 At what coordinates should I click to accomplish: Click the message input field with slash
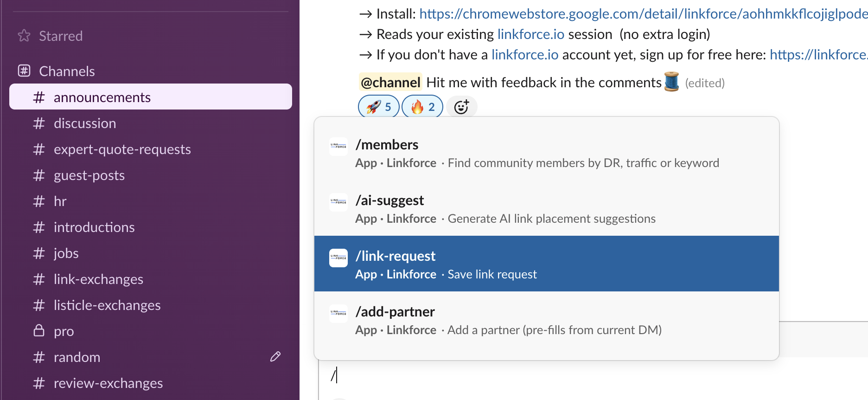593,375
